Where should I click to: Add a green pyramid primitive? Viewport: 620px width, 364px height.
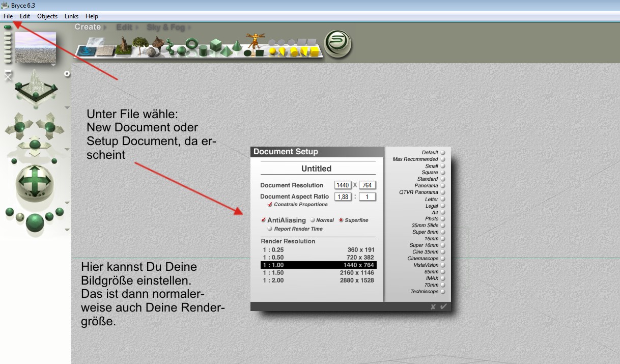point(227,51)
